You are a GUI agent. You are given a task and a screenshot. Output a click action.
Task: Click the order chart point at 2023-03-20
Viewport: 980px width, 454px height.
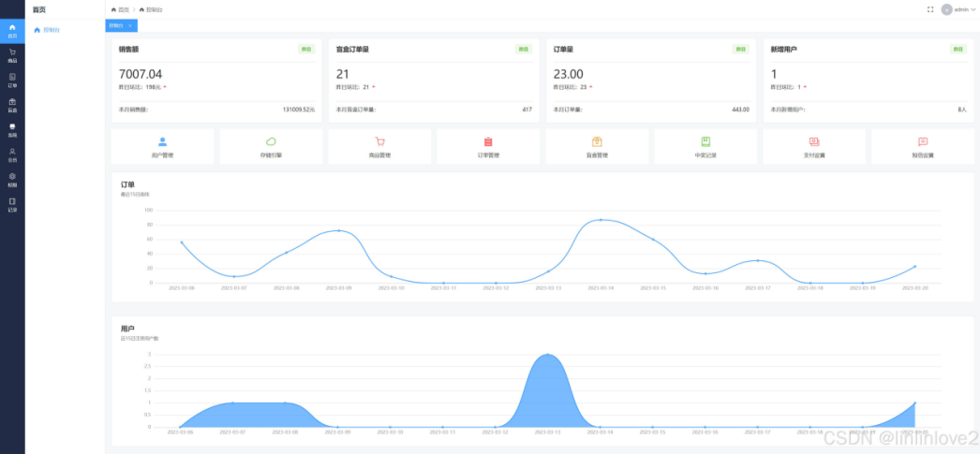click(915, 267)
